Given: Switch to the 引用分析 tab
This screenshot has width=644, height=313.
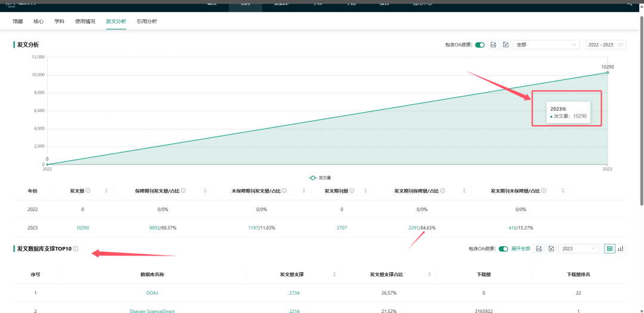Looking at the screenshot, I should 147,21.
